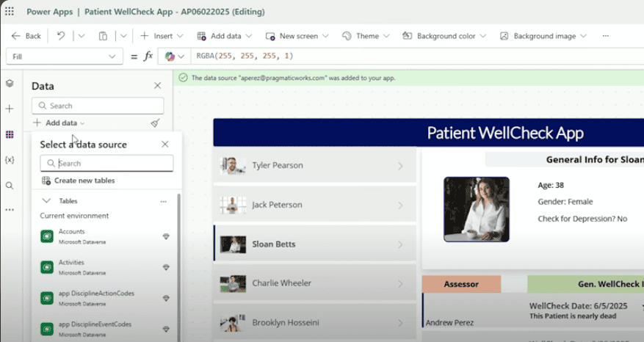Open the app launcher waffle icon

(9, 12)
